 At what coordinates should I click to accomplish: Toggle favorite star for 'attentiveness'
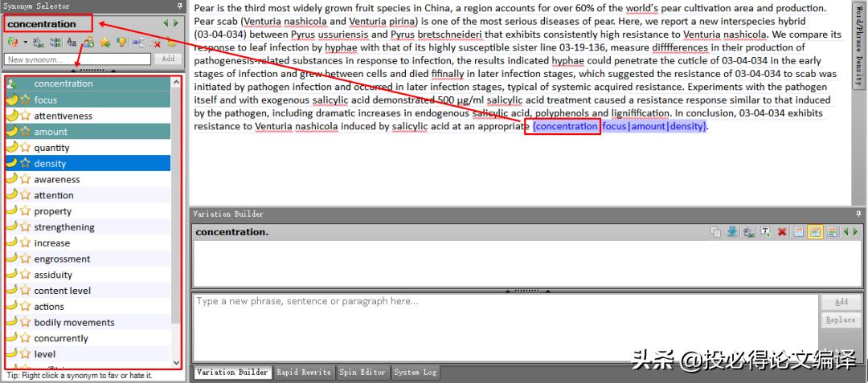tap(25, 116)
